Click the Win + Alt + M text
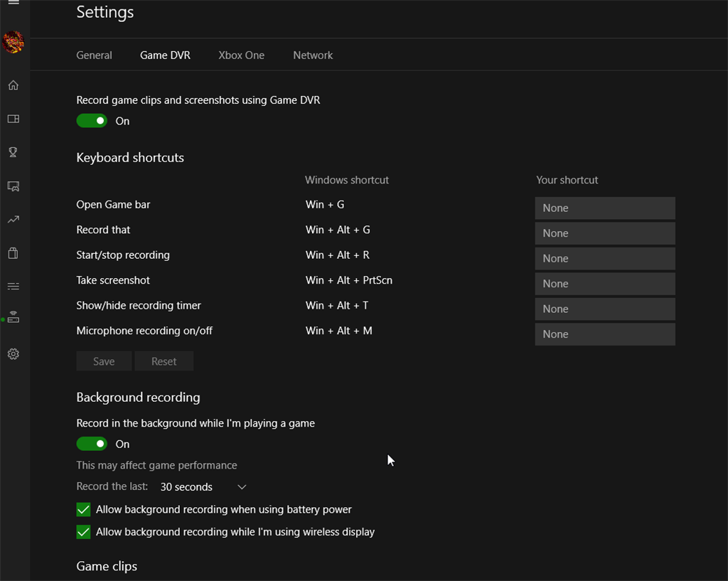 [x=339, y=331]
